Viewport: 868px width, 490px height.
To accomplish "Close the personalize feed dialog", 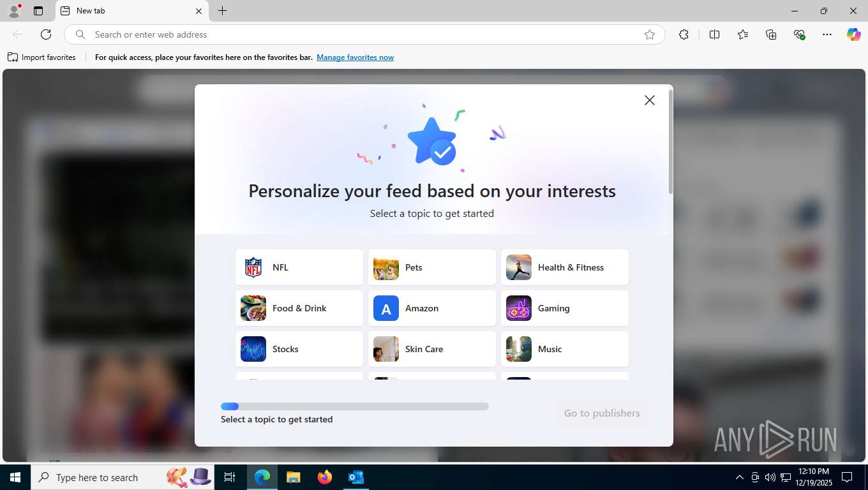I will pos(649,100).
